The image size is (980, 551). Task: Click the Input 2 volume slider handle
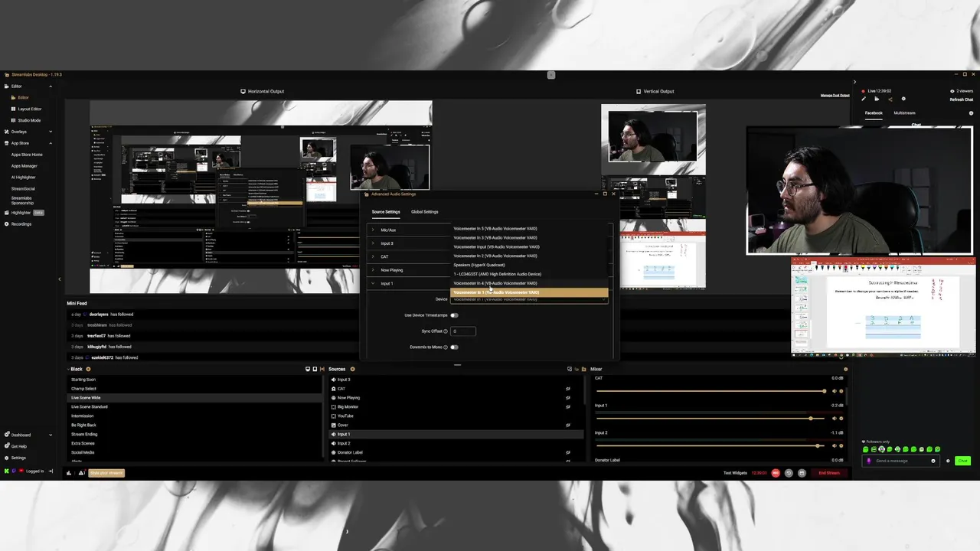tap(818, 445)
